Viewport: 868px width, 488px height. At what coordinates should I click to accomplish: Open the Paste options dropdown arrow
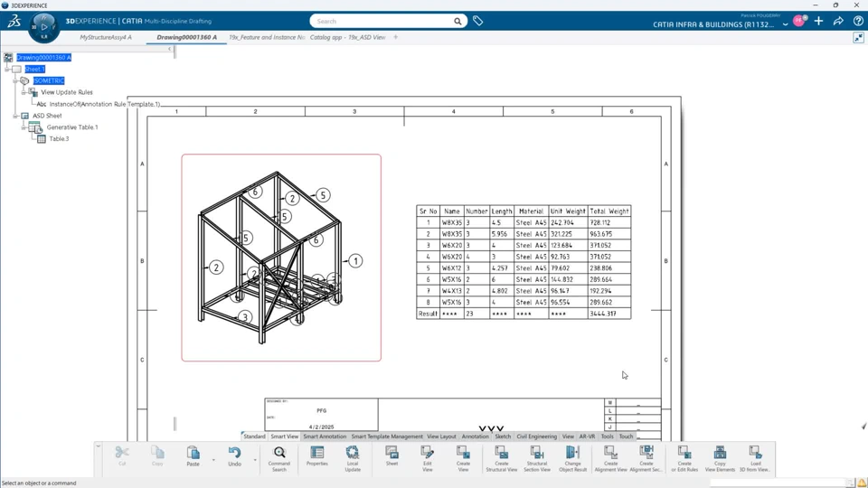click(213, 460)
